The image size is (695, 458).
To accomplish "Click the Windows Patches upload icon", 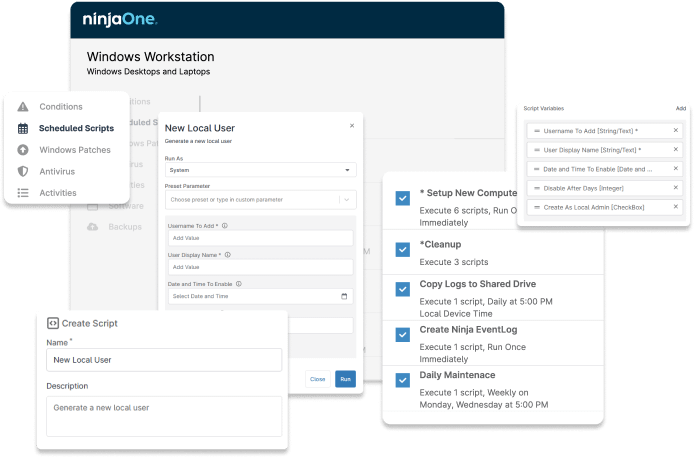I will [23, 150].
